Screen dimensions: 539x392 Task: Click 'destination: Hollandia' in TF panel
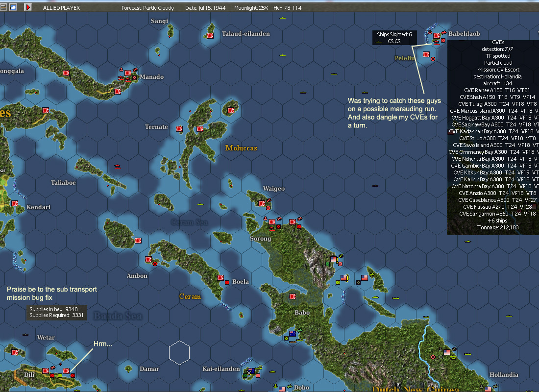click(497, 76)
